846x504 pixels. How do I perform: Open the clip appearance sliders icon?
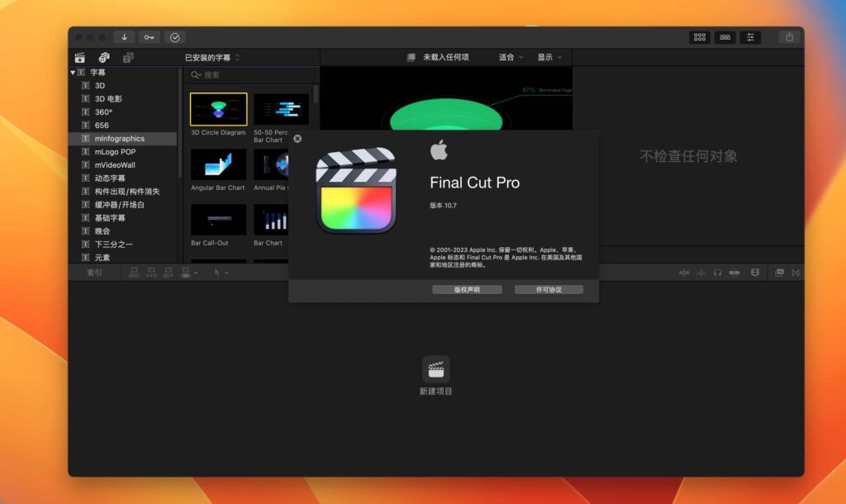click(x=749, y=37)
